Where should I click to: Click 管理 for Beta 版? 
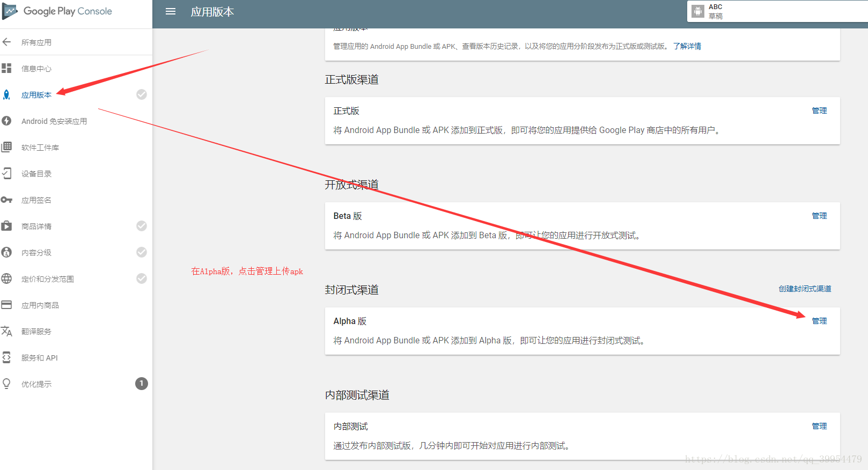tap(819, 216)
